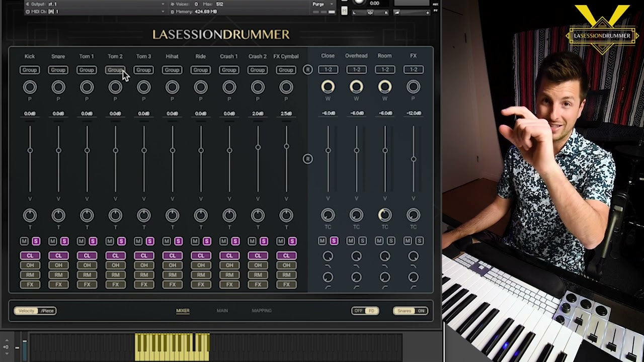Adjust the Snare pan knob
This screenshot has height=362, width=644.
(58, 87)
